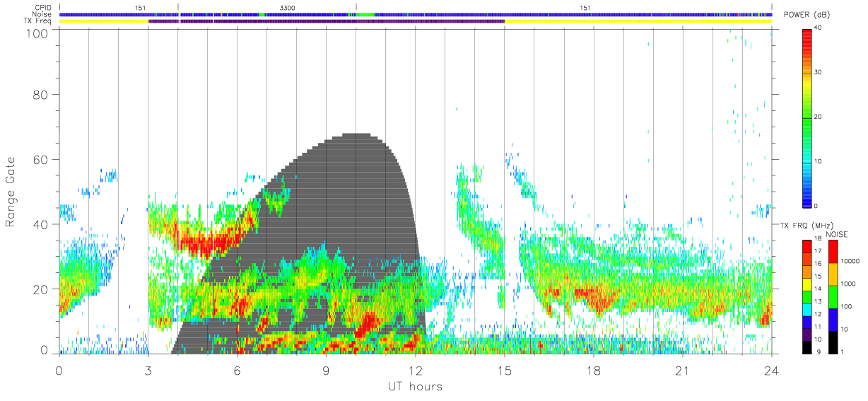The image size is (868, 401).
Task: Click the red swatch in the NOISE colorbar
Action: (x=832, y=252)
